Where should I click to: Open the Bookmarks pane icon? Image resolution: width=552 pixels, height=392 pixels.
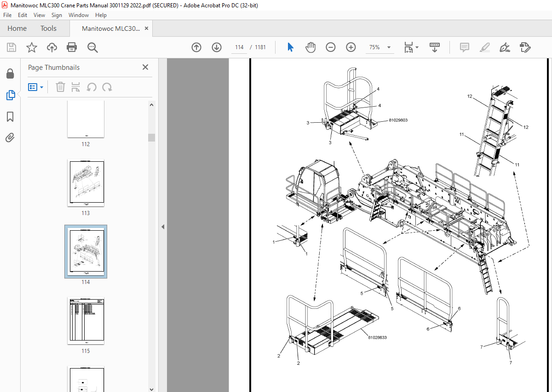click(x=10, y=117)
